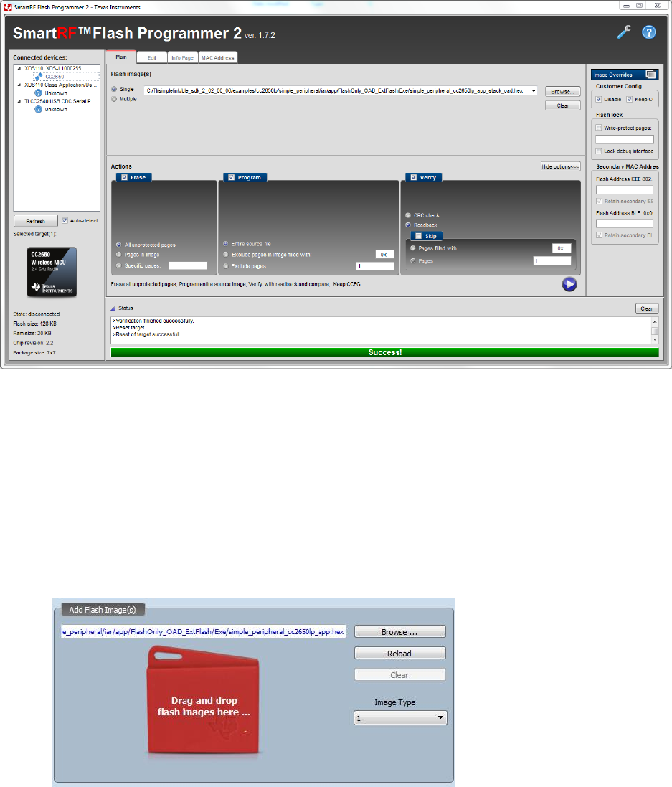Image resolution: width=672 pixels, height=787 pixels.
Task: Collapse the XDS110 Class Application tree node
Action: point(19,85)
